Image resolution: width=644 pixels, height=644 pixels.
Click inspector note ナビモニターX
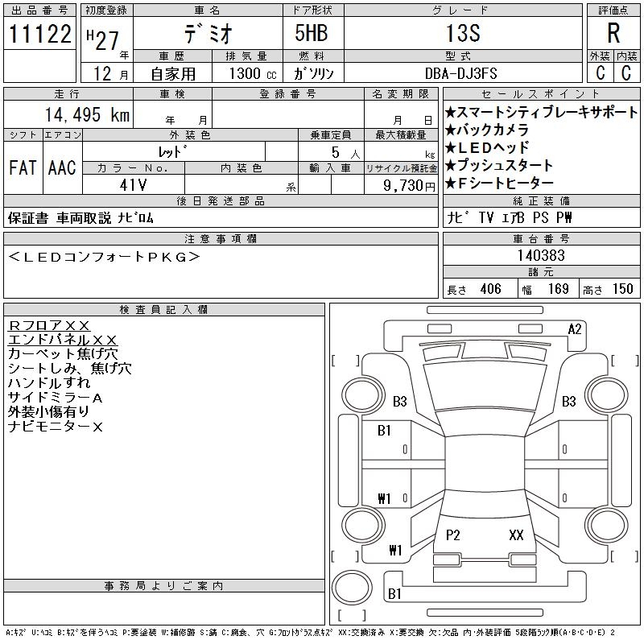tap(56, 427)
